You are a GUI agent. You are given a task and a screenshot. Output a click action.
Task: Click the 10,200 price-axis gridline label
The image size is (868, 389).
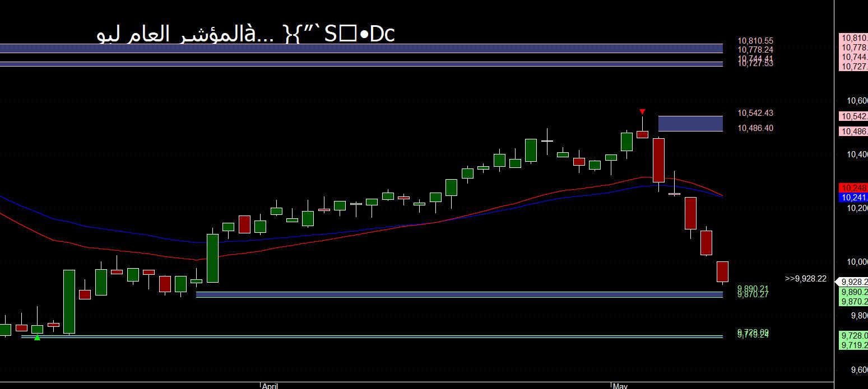point(857,208)
